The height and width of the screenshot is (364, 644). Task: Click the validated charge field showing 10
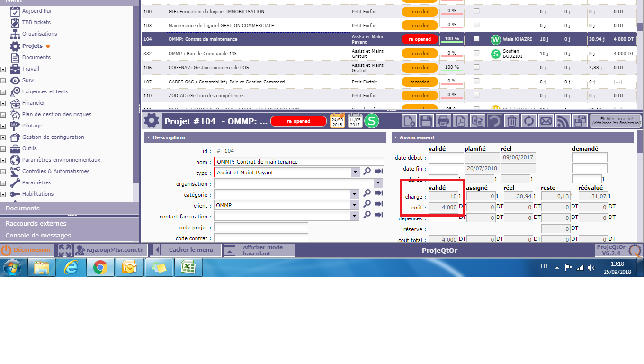tap(443, 196)
